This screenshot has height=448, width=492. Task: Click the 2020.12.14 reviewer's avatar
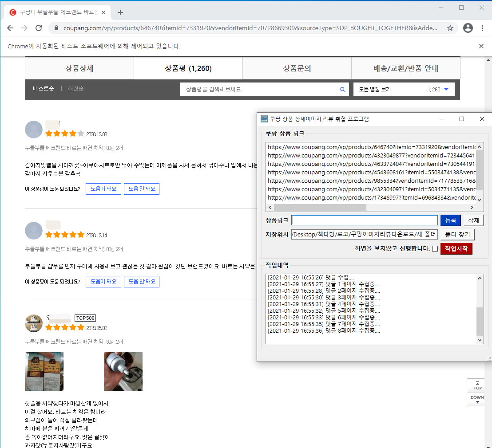[x=34, y=231]
